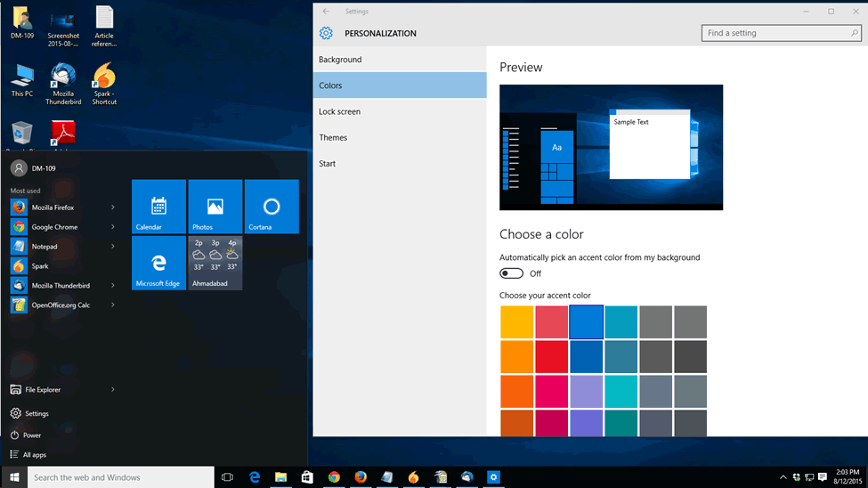868x488 pixels.
Task: Click the color preview image
Action: pos(611,147)
